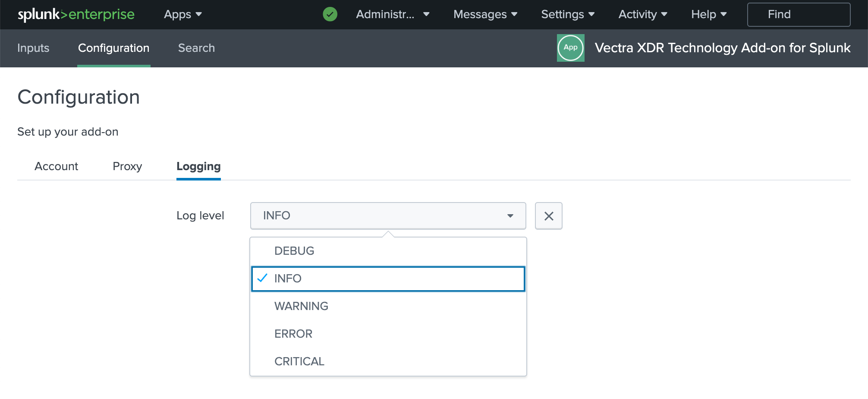Image resolution: width=868 pixels, height=399 pixels.
Task: Open the Help dropdown
Action: pyautogui.click(x=708, y=14)
